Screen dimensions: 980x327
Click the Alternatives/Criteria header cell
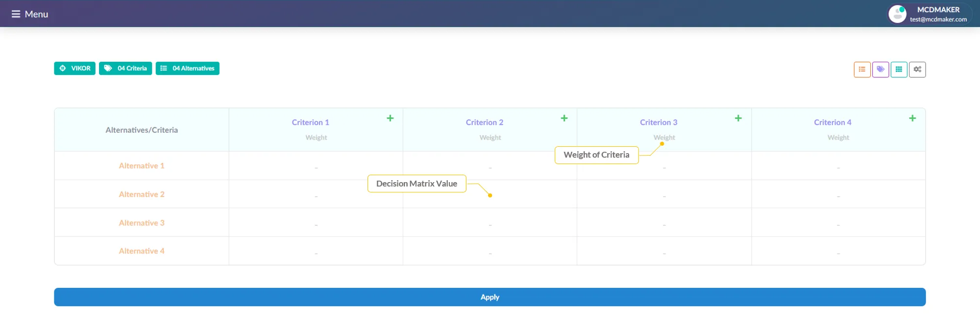142,130
